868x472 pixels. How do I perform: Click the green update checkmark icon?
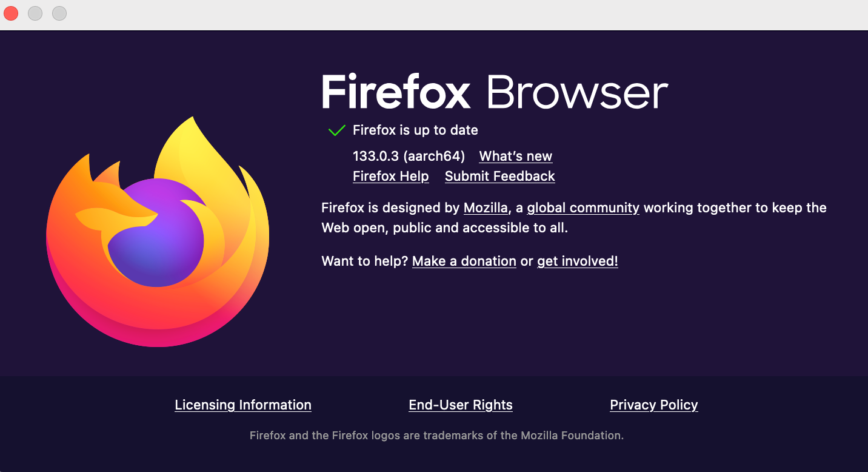336,130
